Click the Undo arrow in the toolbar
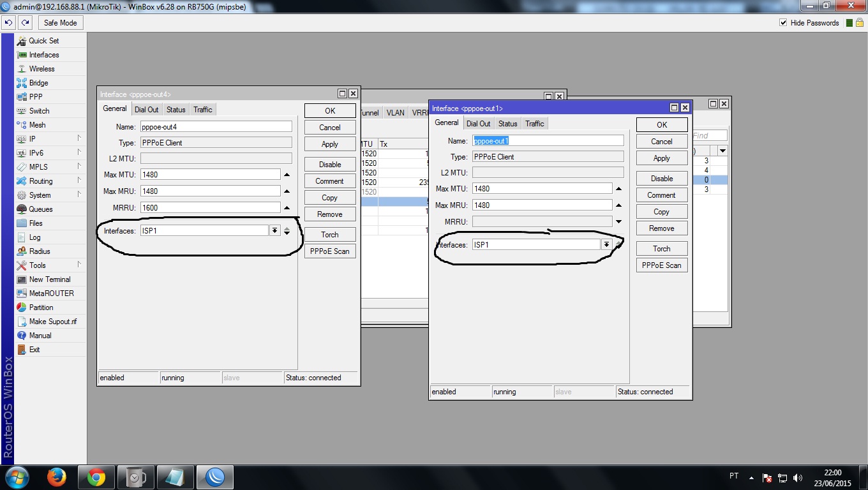 point(9,23)
